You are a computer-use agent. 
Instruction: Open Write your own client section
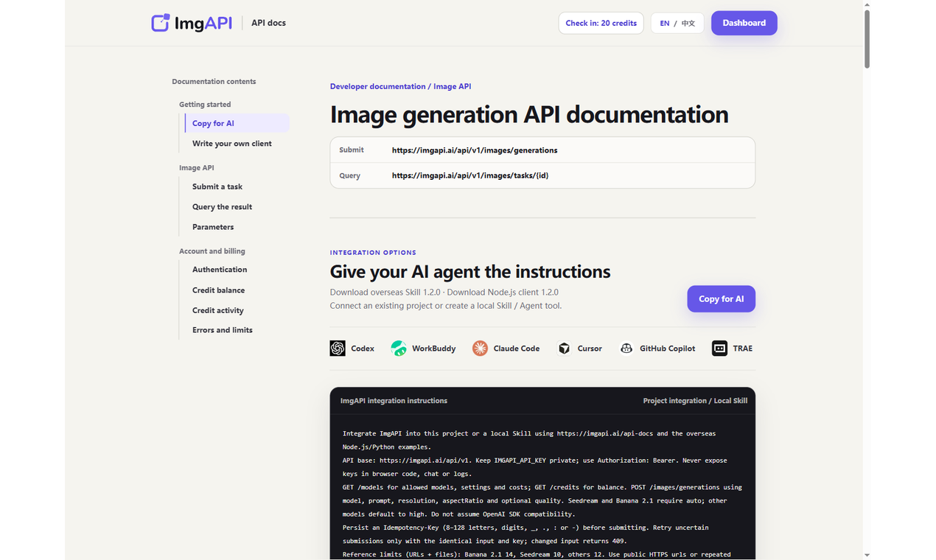[x=231, y=144]
